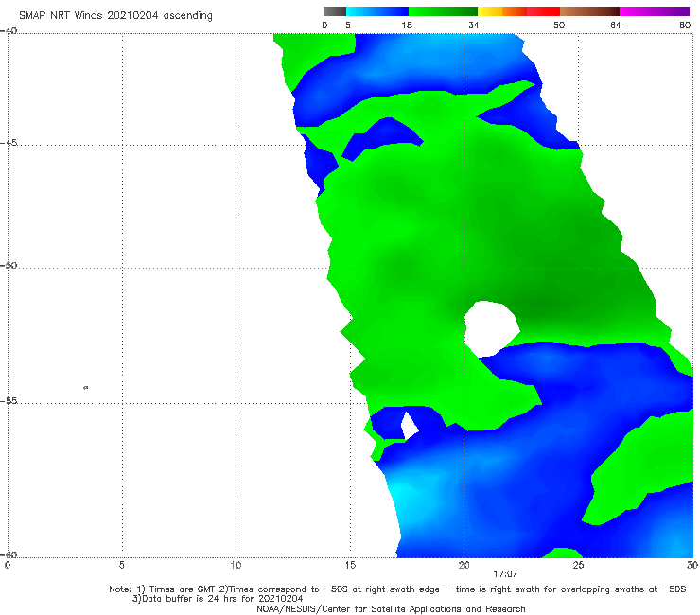Viewport: 700px width, 615px height.
Task: Click the latitude axis label '-50'
Action: (9, 266)
